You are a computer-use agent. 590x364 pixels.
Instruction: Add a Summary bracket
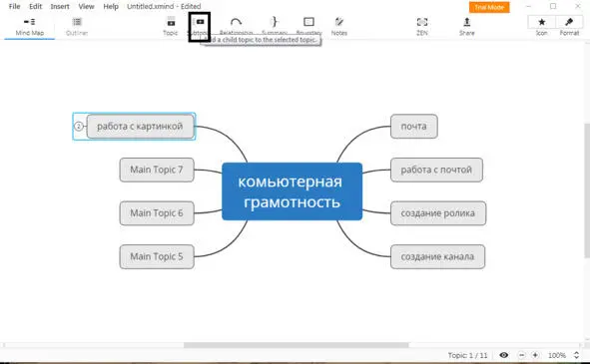point(275,26)
